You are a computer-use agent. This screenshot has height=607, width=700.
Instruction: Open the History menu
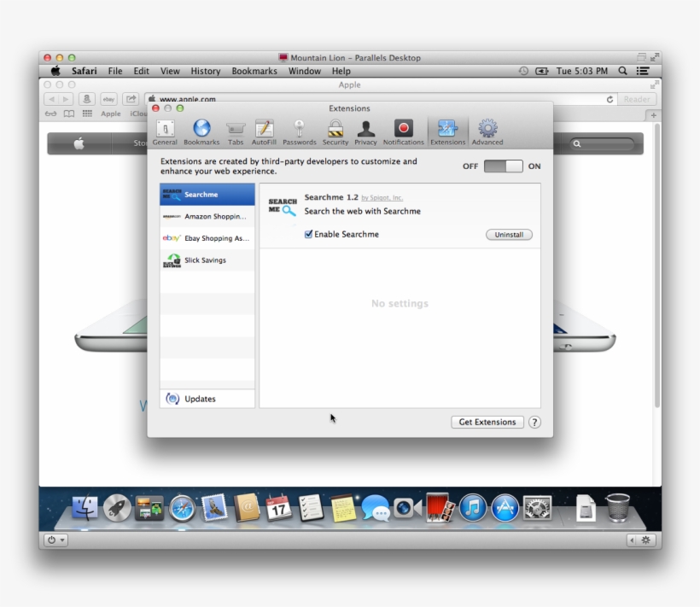(x=205, y=71)
